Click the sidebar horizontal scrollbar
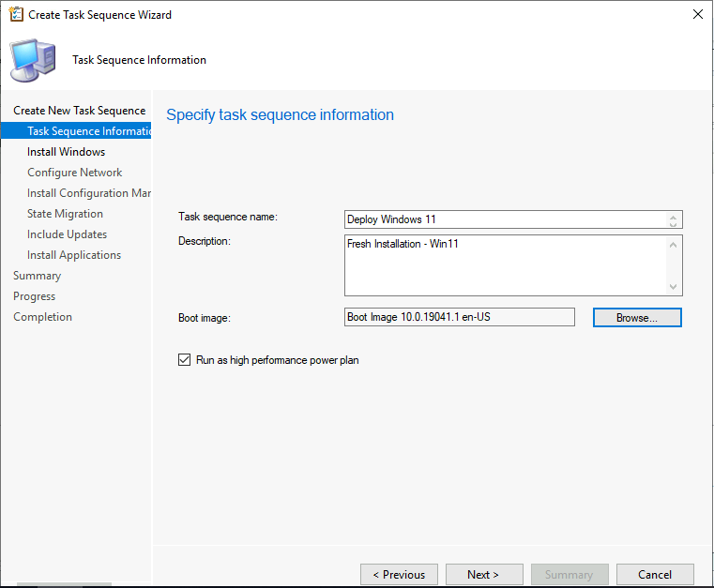714x588 pixels. 64,584
